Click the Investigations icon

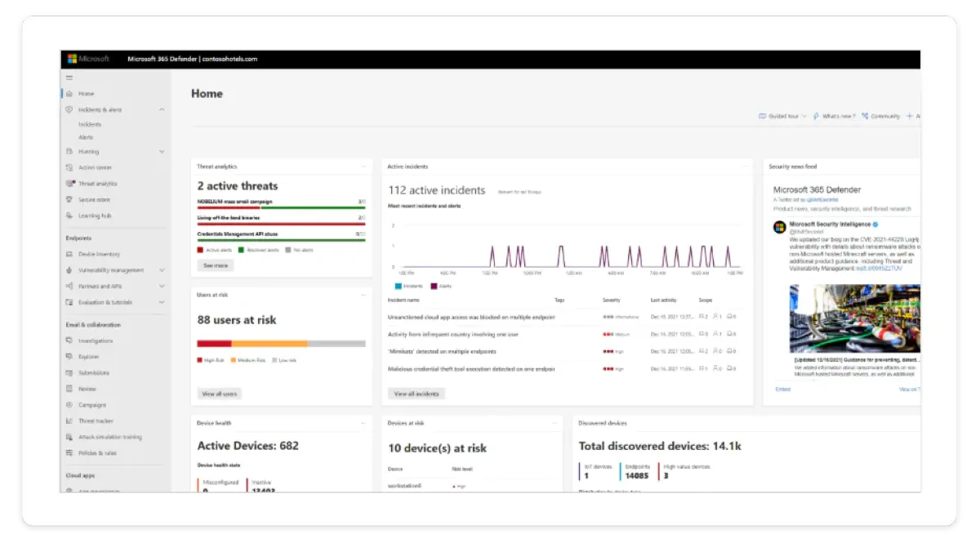pos(69,340)
